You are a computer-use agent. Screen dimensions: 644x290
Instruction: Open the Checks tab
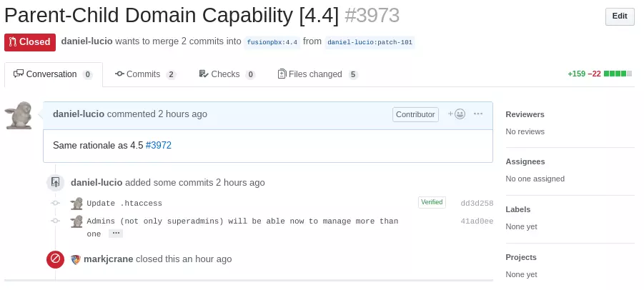[227, 74]
